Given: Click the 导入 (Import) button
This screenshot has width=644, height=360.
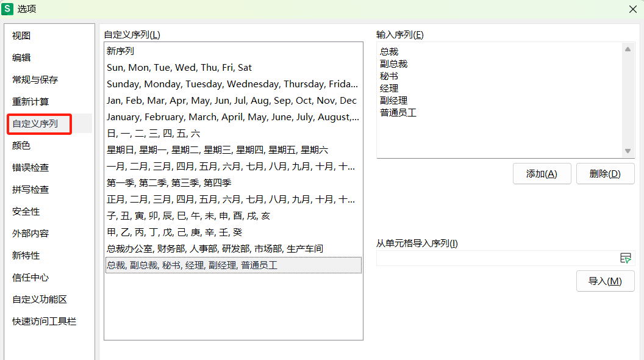Looking at the screenshot, I should click(x=605, y=281).
